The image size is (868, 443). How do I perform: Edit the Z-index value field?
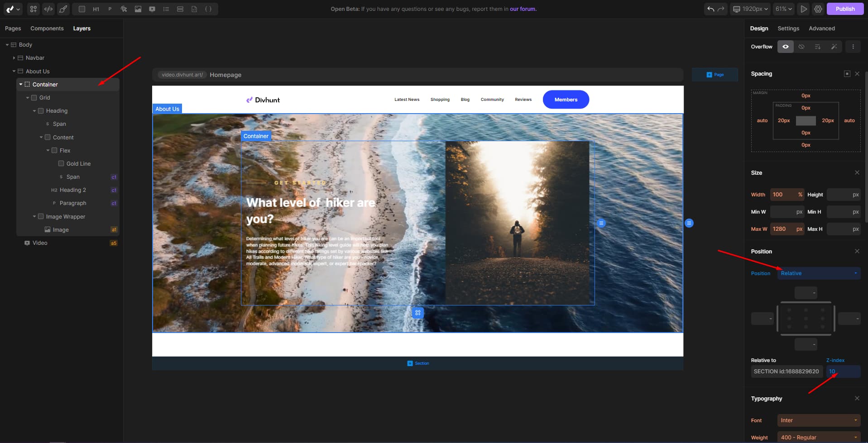tap(843, 372)
